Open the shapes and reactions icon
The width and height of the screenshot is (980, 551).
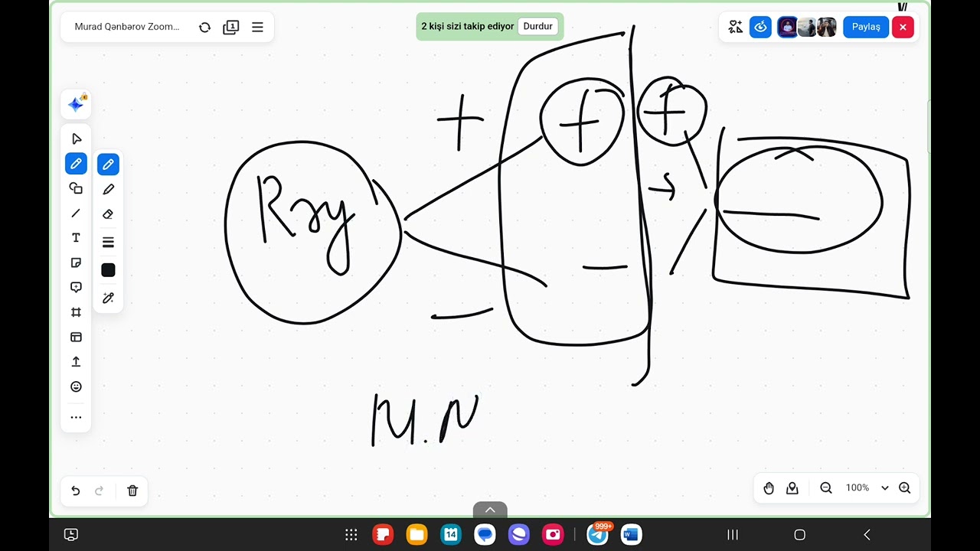pyautogui.click(x=736, y=27)
